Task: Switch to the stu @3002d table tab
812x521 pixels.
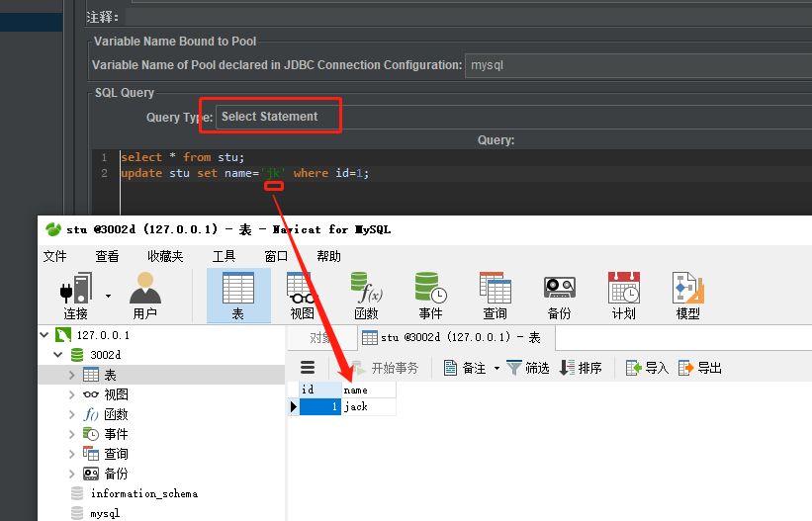Action: [456, 338]
